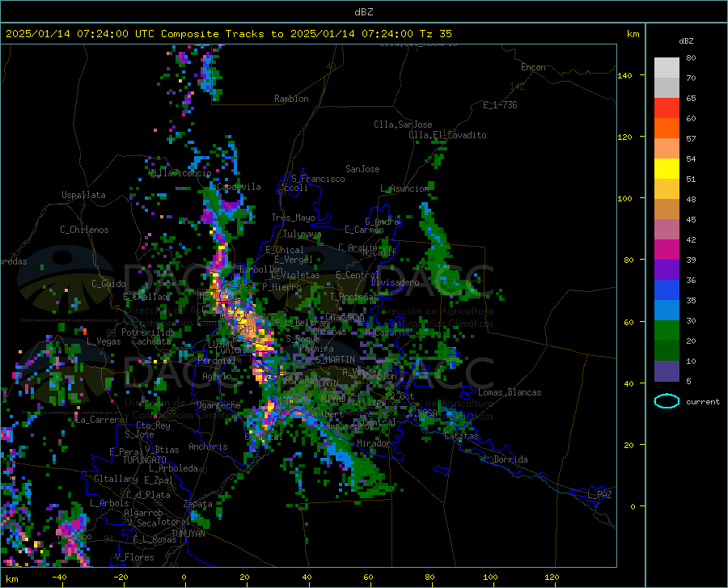Image resolution: width=728 pixels, height=588 pixels.
Task: Click the C_Chilenos map label
Action: click(x=84, y=230)
